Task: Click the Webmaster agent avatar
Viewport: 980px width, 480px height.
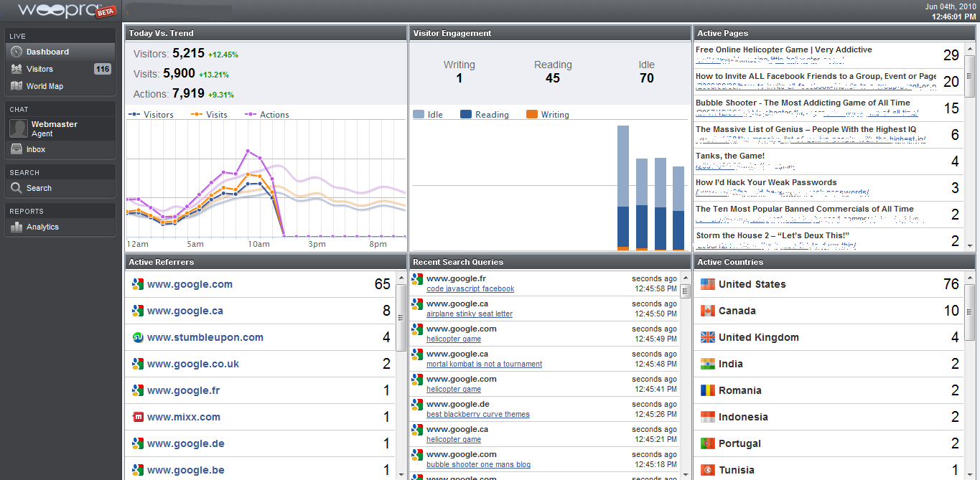Action: point(19,129)
